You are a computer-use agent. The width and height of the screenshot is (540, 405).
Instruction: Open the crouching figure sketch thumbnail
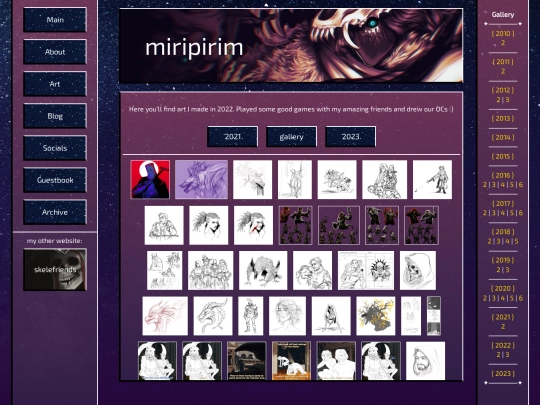point(331,316)
